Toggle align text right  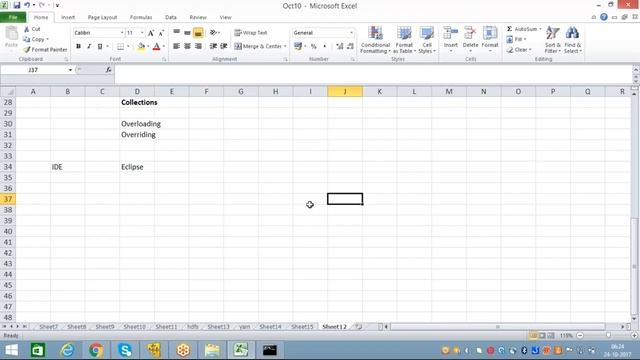tap(198, 47)
